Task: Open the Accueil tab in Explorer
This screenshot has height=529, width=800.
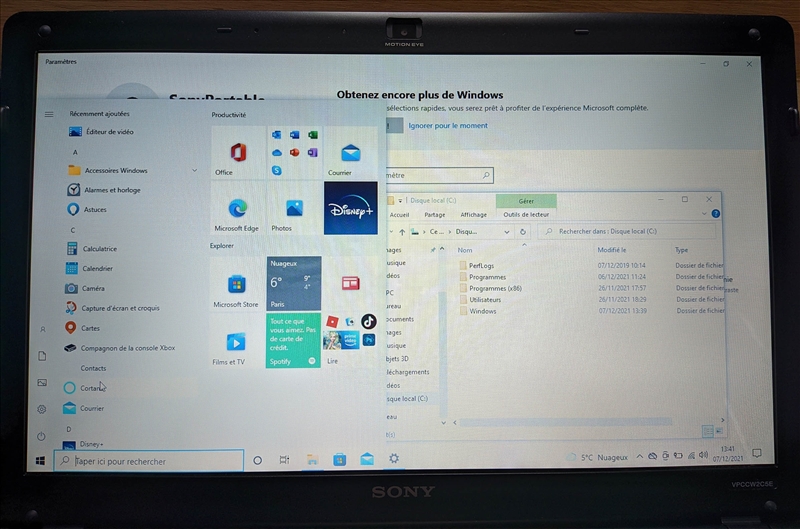Action: point(399,215)
